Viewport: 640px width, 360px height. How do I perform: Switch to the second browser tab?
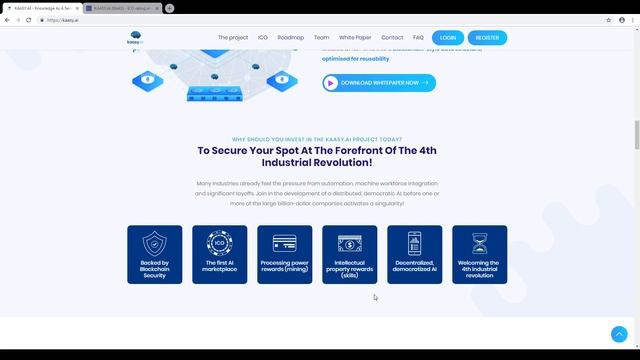(x=122, y=8)
